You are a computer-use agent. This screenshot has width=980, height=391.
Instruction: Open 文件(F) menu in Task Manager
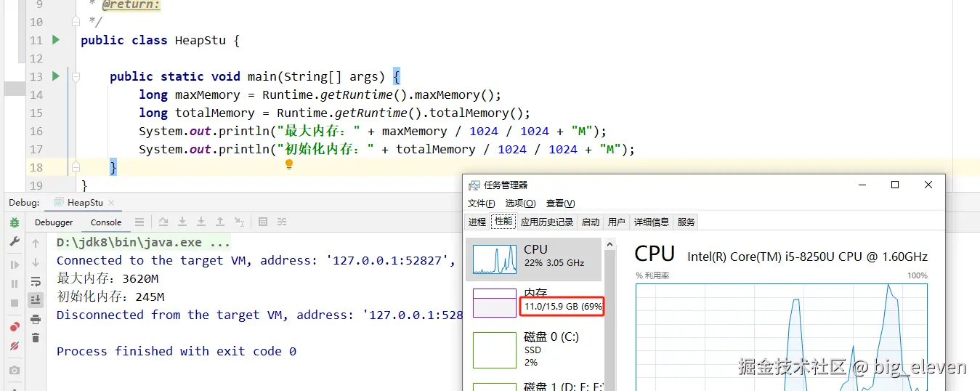[x=482, y=203]
